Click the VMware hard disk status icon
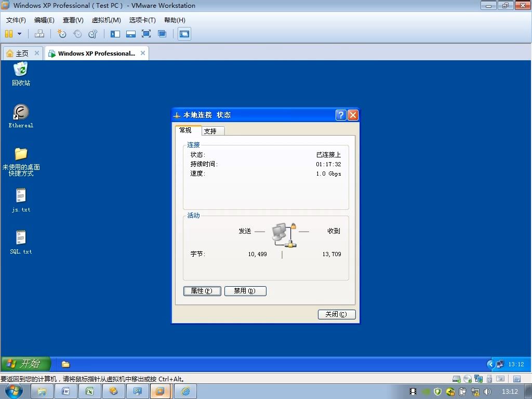 457,379
